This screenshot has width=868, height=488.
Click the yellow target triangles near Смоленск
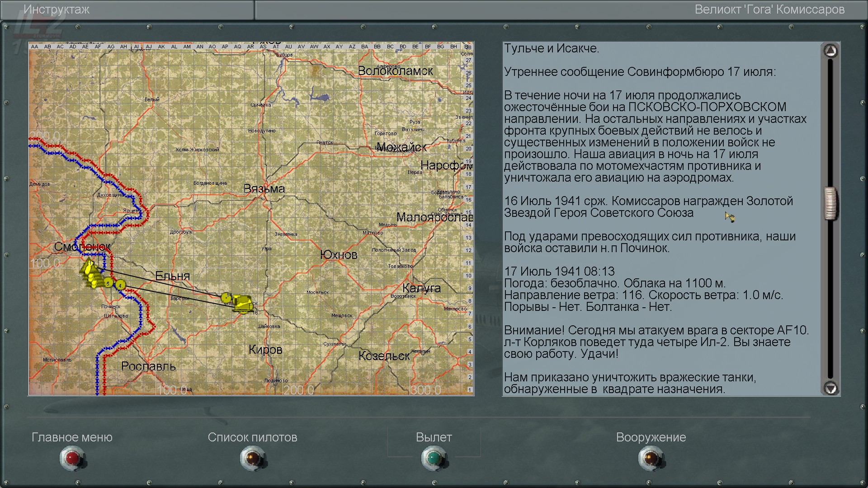click(x=90, y=273)
